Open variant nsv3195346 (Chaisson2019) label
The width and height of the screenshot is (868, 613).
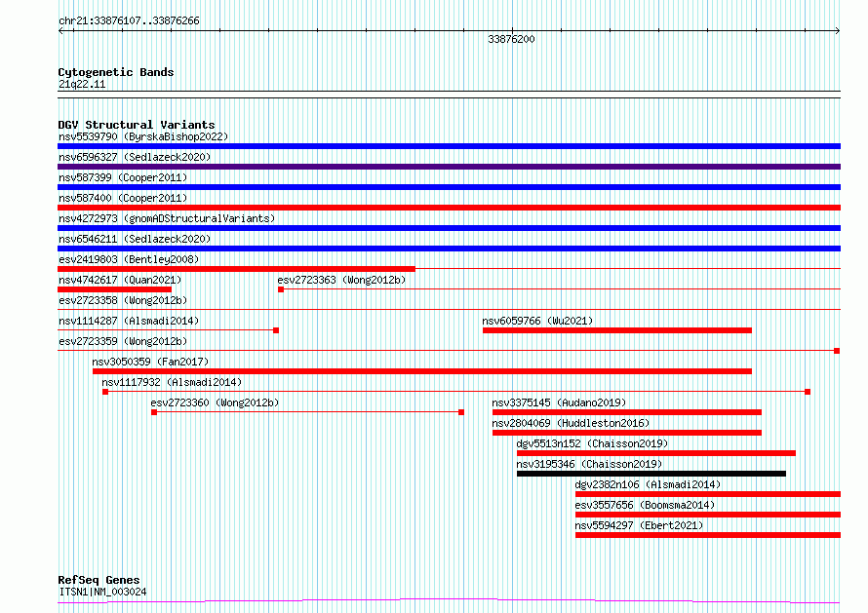[x=589, y=464]
